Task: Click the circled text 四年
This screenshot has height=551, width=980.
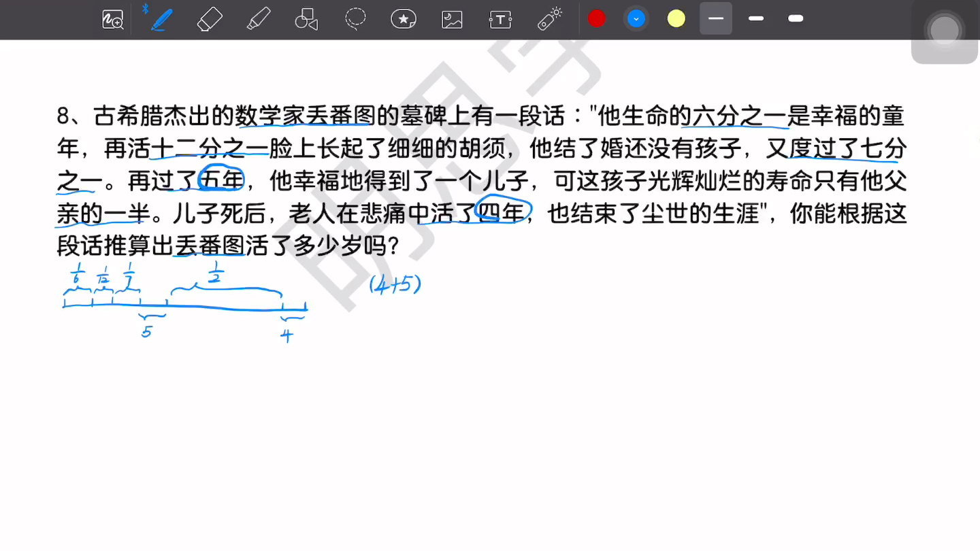Action: click(x=502, y=214)
